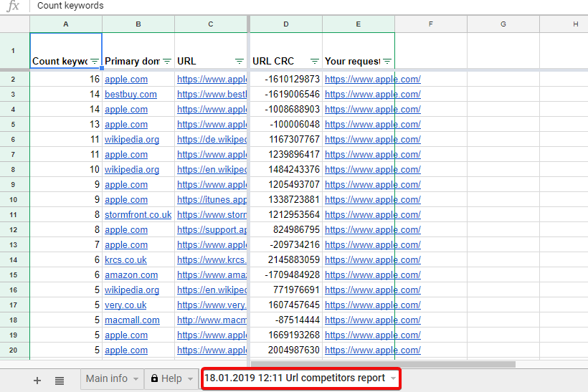The width and height of the screenshot is (588, 392).
Task: Select row 20 header
Action: 13,350
